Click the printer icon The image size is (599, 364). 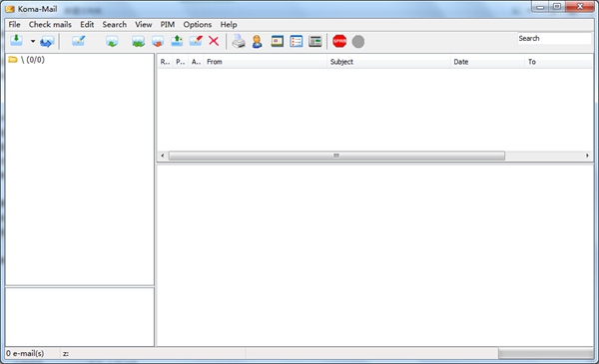tap(239, 41)
